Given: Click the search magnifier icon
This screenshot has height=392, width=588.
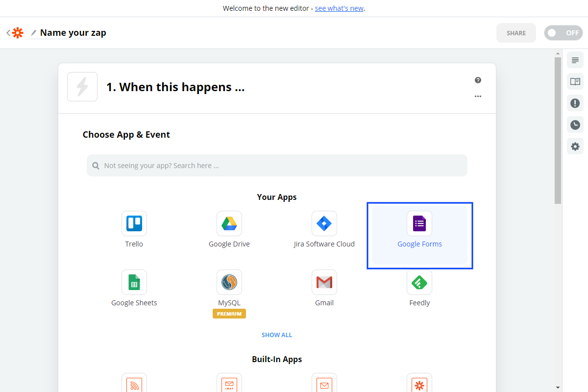Looking at the screenshot, I should tap(96, 166).
